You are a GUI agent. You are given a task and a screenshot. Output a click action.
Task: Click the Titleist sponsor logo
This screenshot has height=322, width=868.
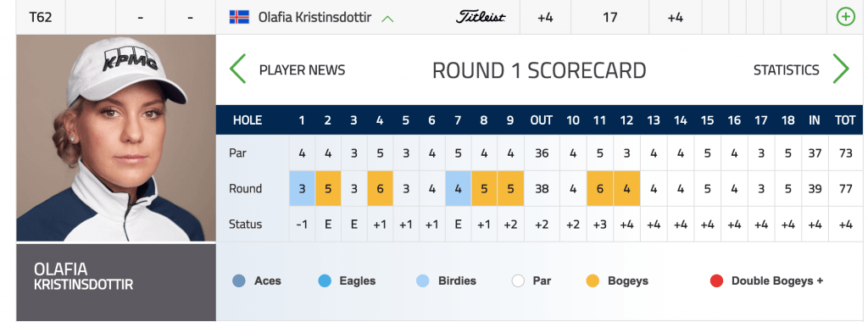click(480, 17)
